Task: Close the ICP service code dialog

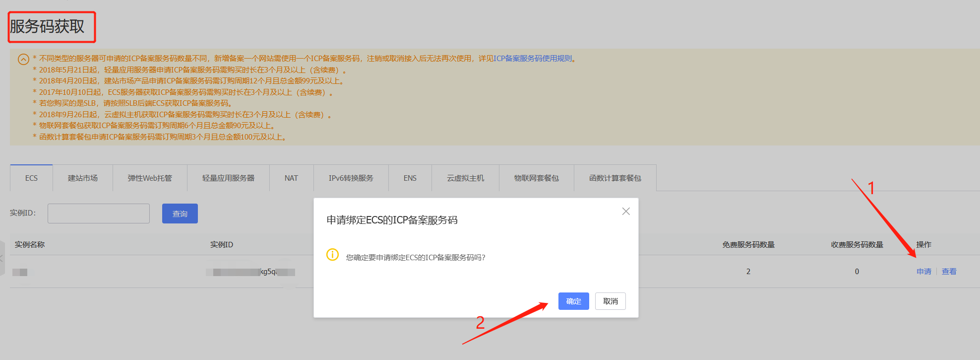Action: coord(626,212)
